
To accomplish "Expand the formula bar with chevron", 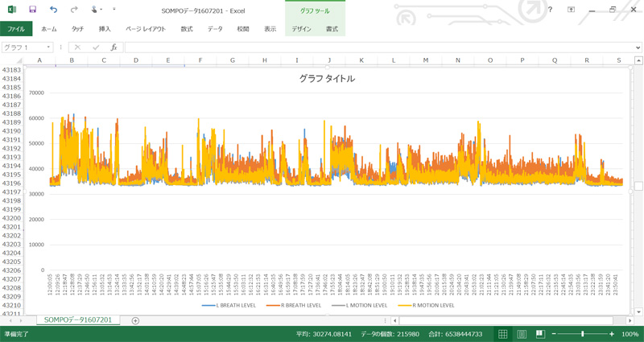I will coord(638,47).
